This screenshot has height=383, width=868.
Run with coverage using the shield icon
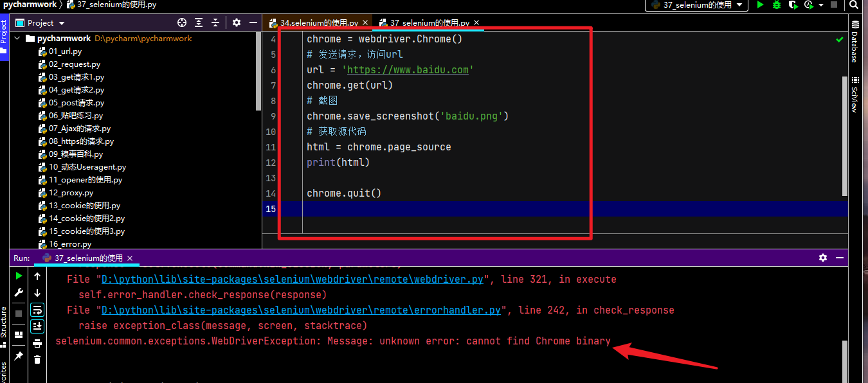[793, 4]
